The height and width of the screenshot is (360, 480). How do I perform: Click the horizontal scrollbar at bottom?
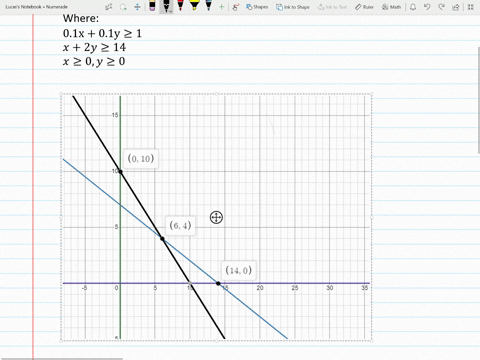(61, 359)
